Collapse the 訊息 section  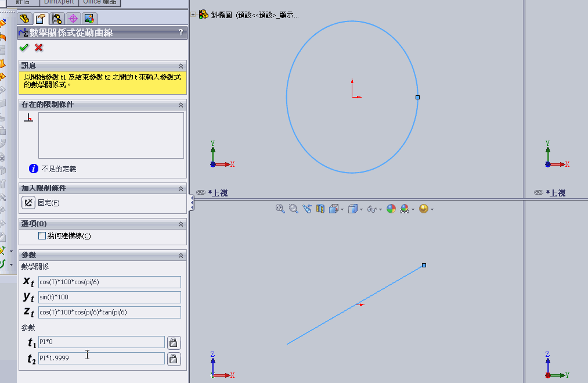click(x=181, y=66)
